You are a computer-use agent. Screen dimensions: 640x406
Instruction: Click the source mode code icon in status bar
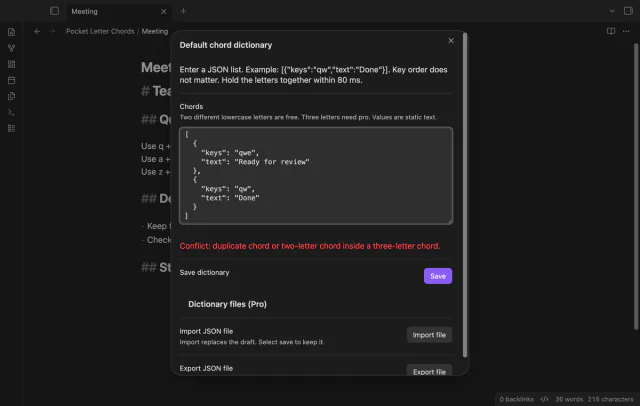tap(544, 399)
